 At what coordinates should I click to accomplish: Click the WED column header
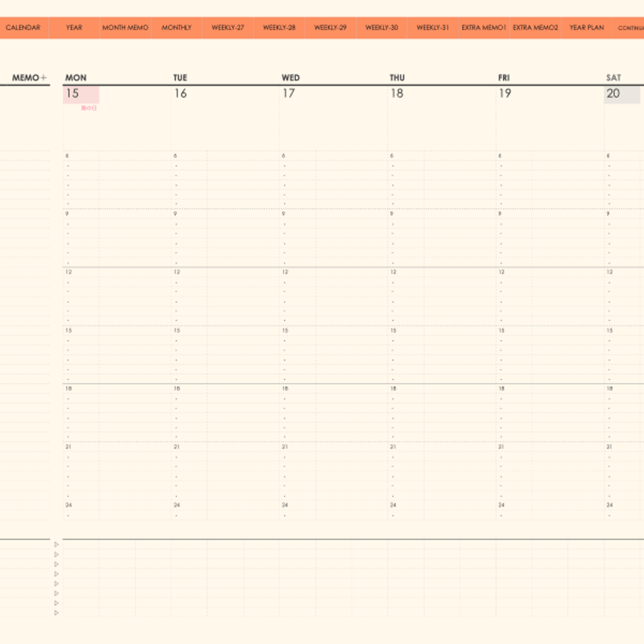(290, 78)
